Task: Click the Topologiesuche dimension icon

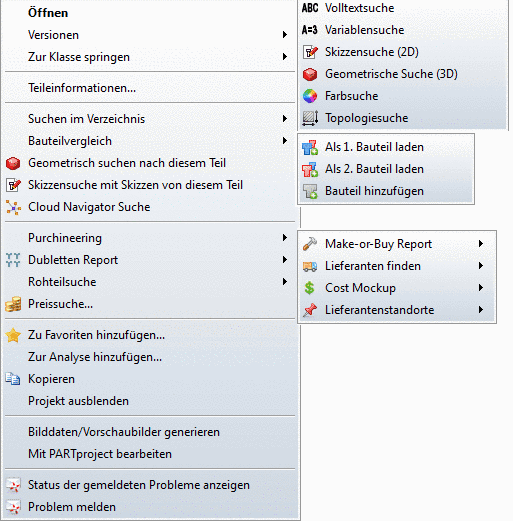Action: point(310,118)
